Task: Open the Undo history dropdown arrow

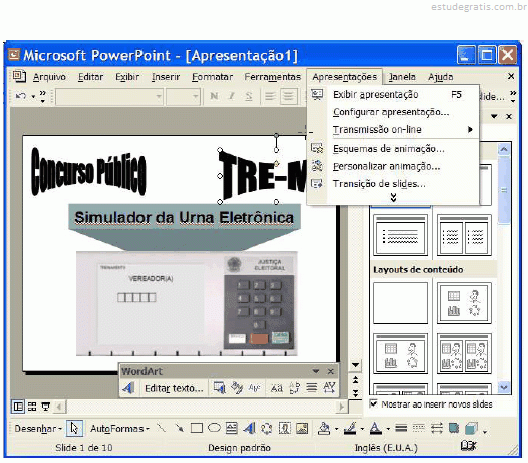Action: click(x=33, y=97)
